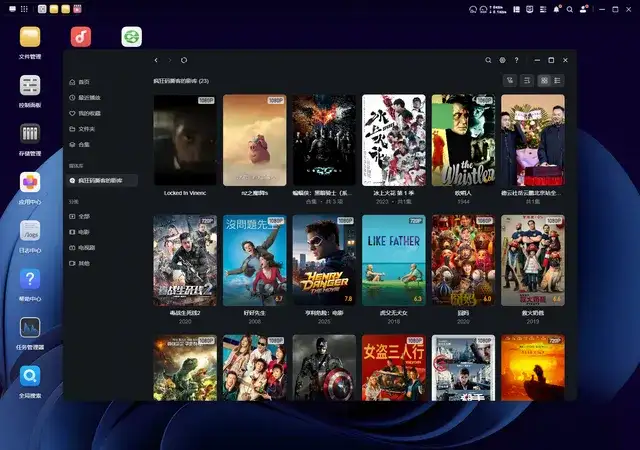Open the filter options button

[x=510, y=80]
